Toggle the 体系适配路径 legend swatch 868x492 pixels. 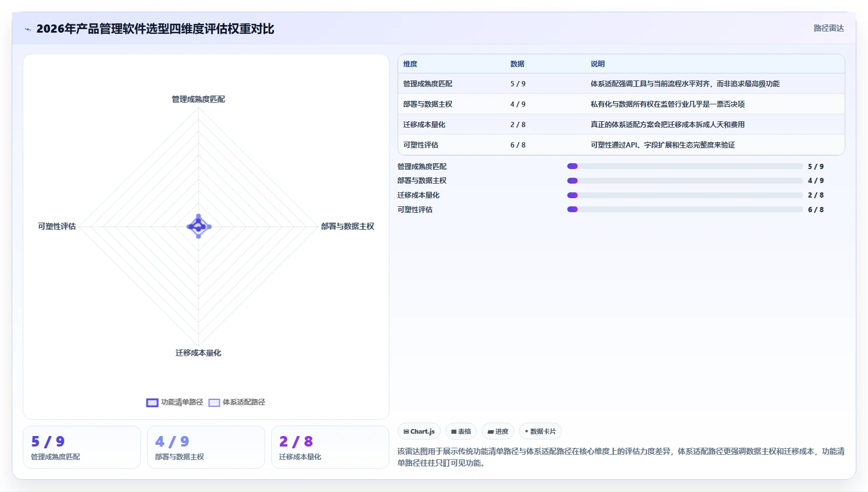point(214,402)
